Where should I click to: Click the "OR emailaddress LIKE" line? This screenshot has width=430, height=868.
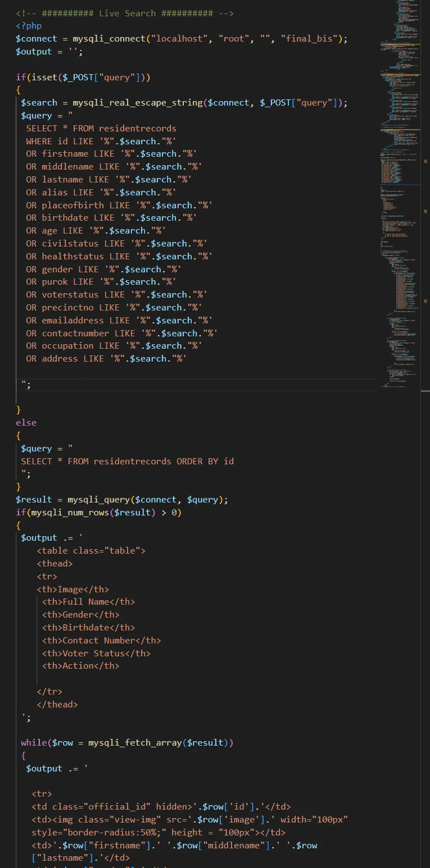coord(119,321)
